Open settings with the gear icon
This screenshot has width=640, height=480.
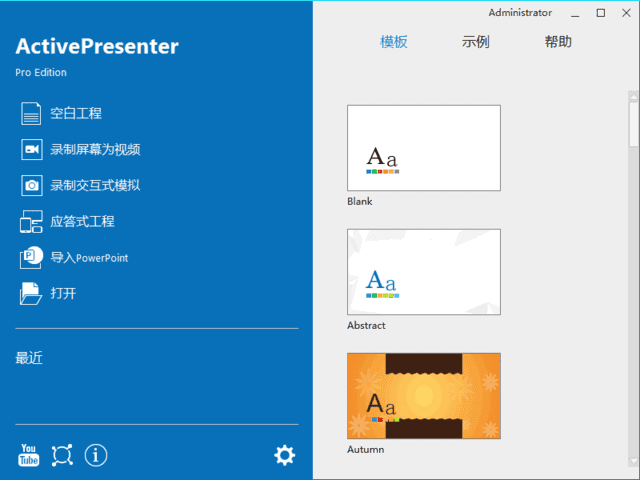(x=285, y=455)
